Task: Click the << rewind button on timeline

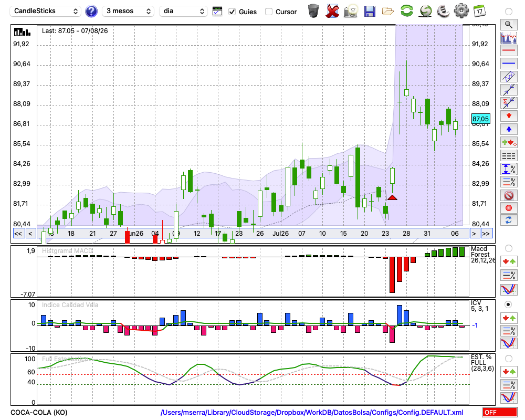Action: tap(18, 234)
